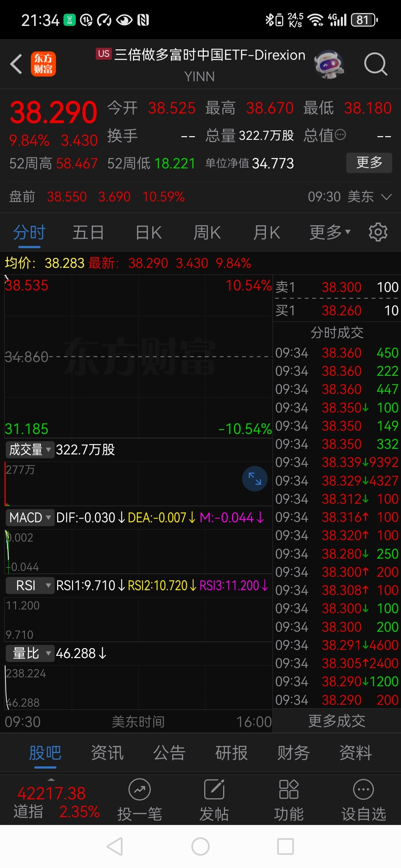
Task: Tap the search magnifier icon
Action: [375, 64]
